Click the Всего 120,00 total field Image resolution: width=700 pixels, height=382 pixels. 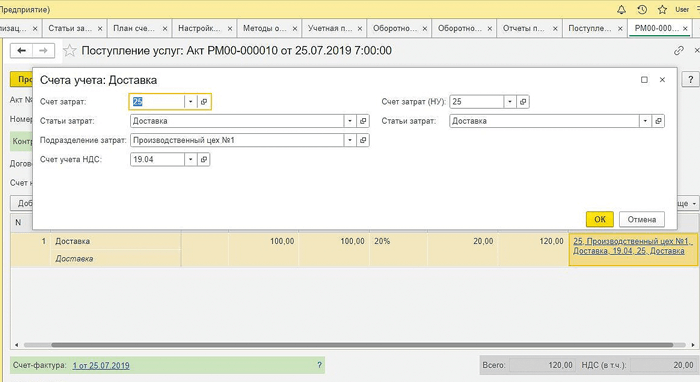pyautogui.click(x=541, y=365)
